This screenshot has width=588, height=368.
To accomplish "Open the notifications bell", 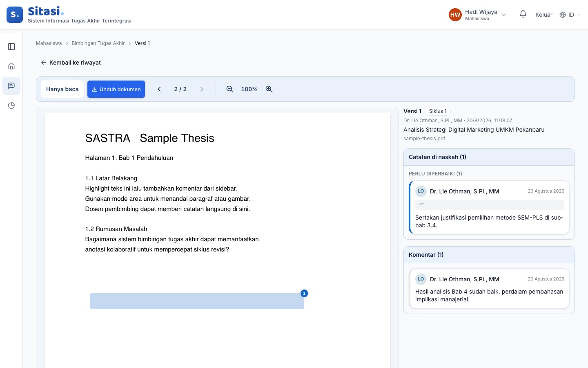I will click(523, 14).
